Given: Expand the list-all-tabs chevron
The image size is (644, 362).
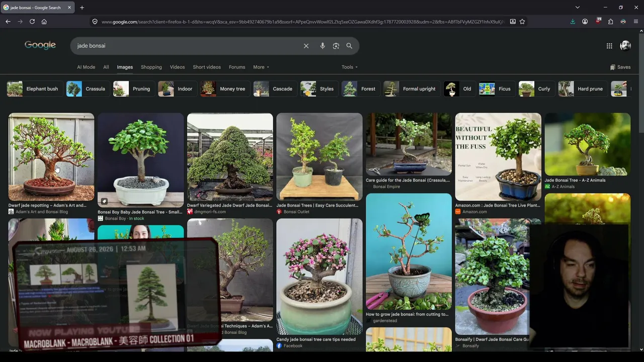Looking at the screenshot, I should [x=578, y=8].
